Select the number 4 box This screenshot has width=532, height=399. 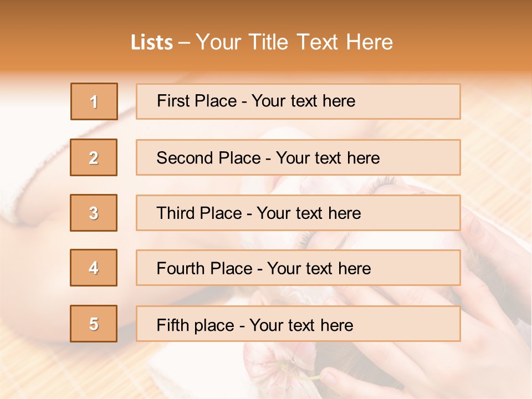pos(94,268)
